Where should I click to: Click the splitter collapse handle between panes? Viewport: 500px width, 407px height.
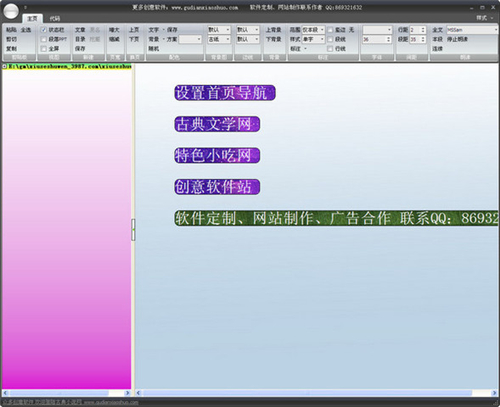pos(133,230)
